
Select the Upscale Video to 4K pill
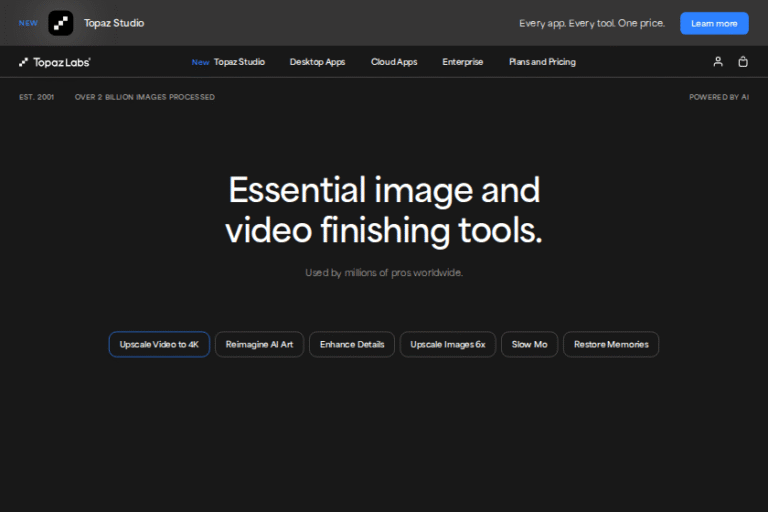pos(159,344)
